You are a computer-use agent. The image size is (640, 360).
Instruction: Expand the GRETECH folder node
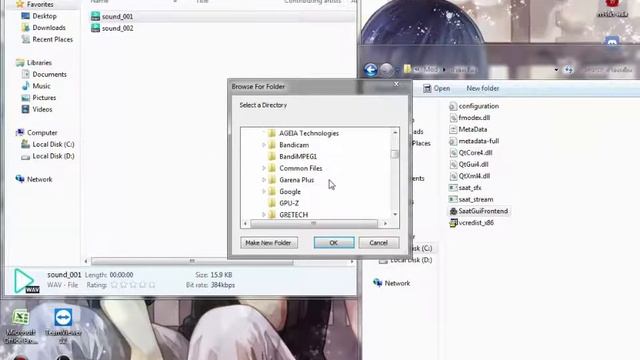pos(264,214)
